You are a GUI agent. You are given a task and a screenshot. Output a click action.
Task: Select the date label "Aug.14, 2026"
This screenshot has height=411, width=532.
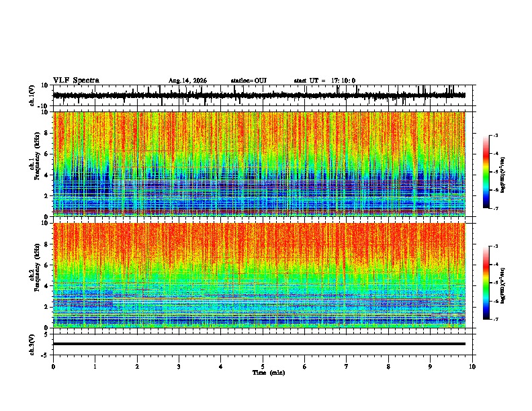point(187,81)
